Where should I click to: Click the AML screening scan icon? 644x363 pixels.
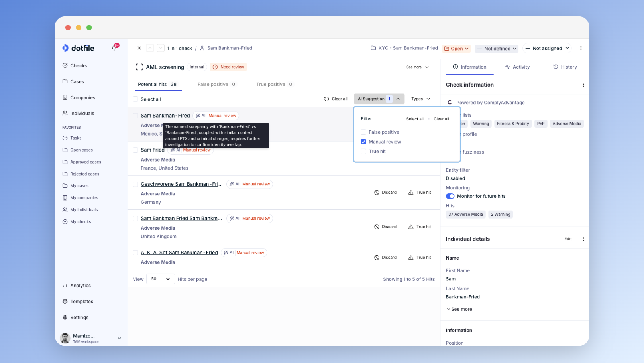click(139, 67)
